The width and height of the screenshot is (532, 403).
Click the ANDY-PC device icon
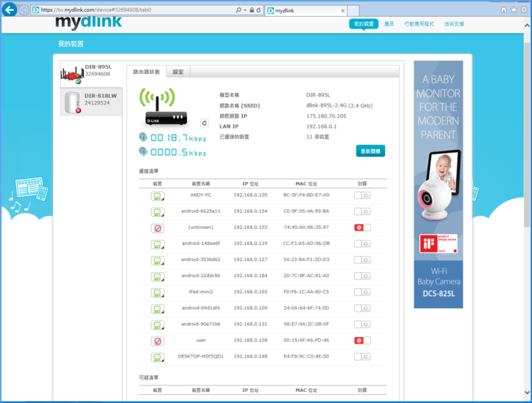157,195
